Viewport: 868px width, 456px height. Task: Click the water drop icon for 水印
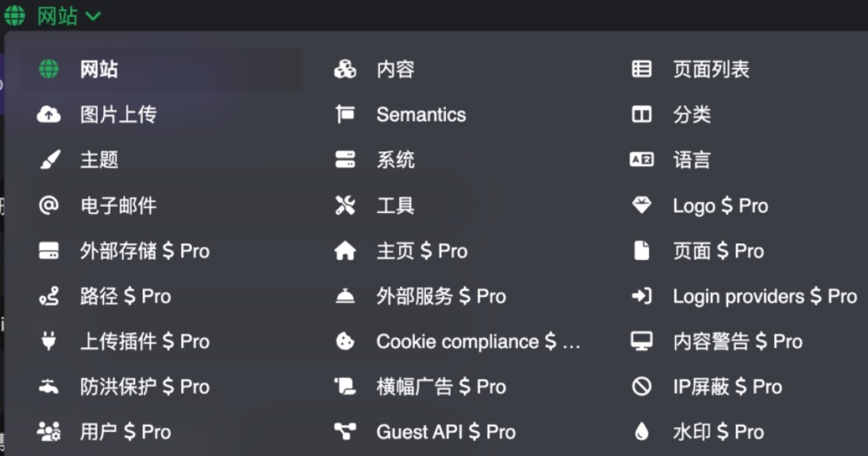point(641,432)
